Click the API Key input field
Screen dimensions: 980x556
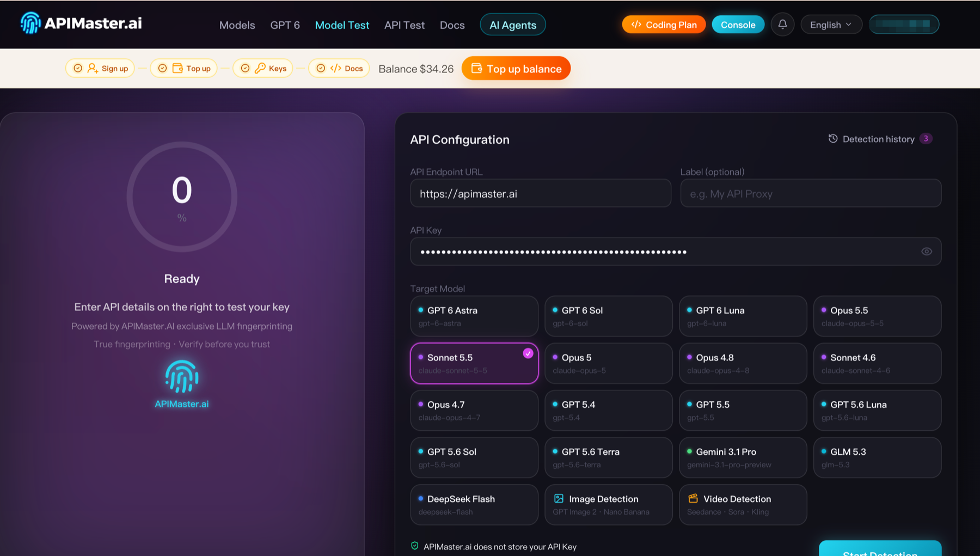pyautogui.click(x=676, y=252)
